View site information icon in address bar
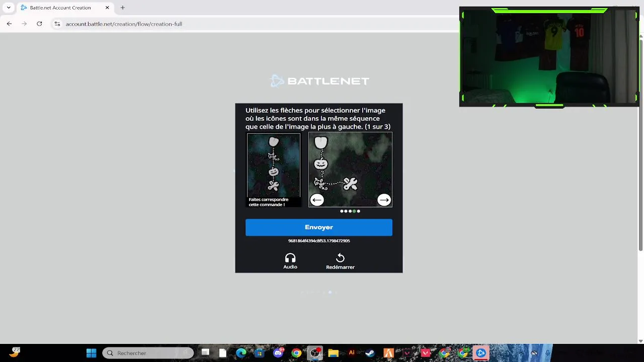The height and width of the screenshot is (362, 644). tap(57, 24)
